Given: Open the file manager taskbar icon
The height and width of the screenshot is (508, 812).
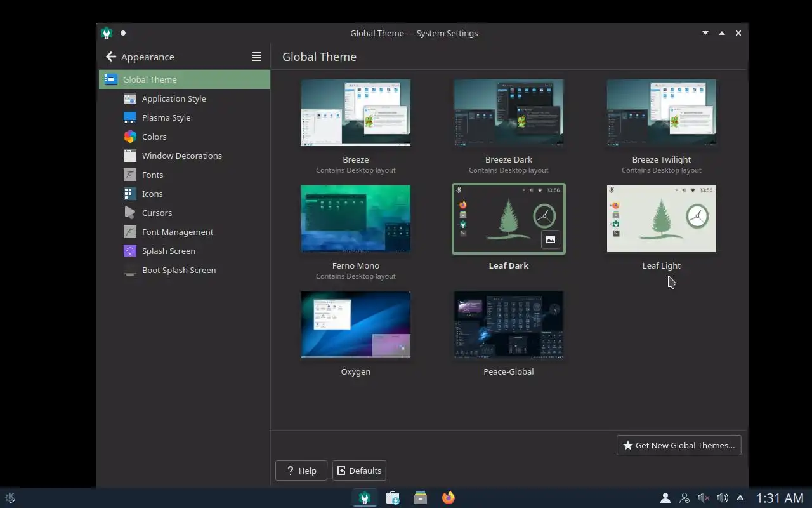Looking at the screenshot, I should point(421,498).
